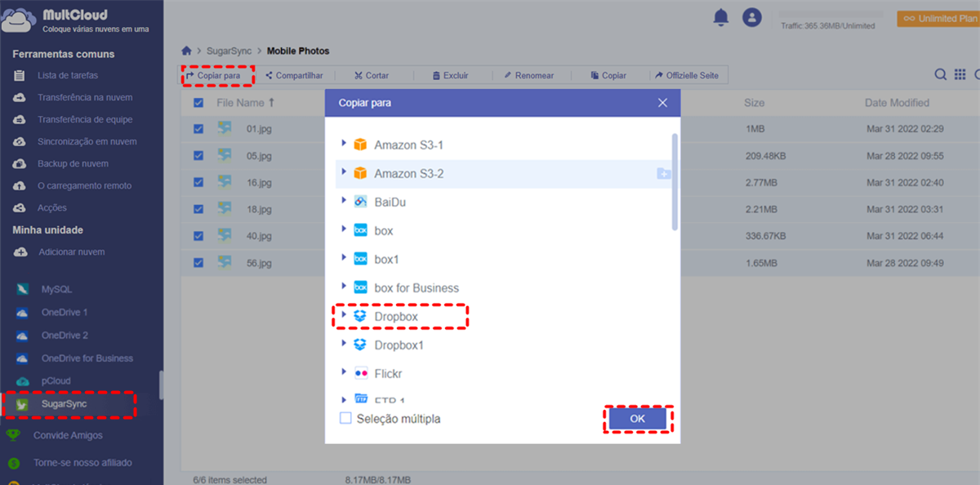Expand the Amazon S3-2 tree arrow
The image size is (980, 485).
(x=344, y=173)
